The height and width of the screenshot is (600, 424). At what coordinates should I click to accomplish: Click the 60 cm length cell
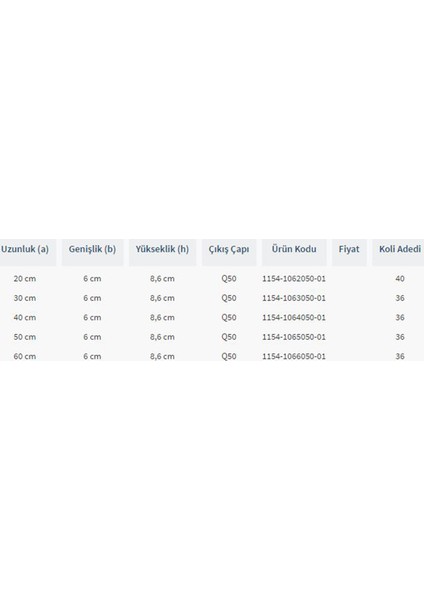pos(25,356)
